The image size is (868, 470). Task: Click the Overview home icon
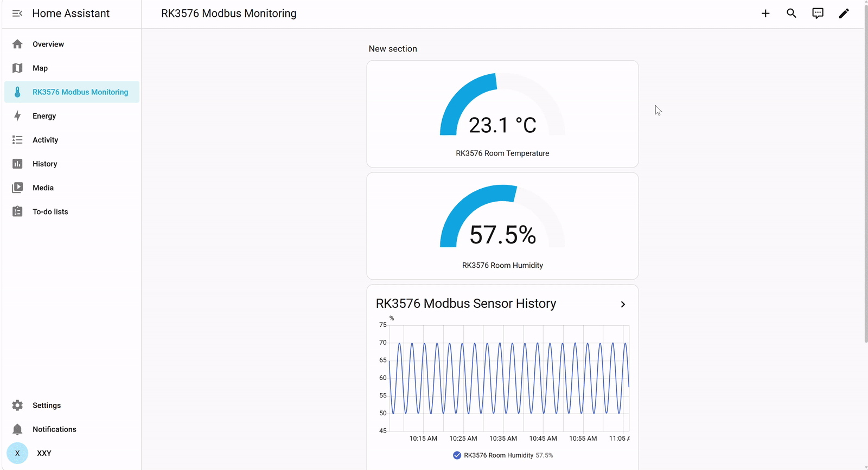point(17,44)
